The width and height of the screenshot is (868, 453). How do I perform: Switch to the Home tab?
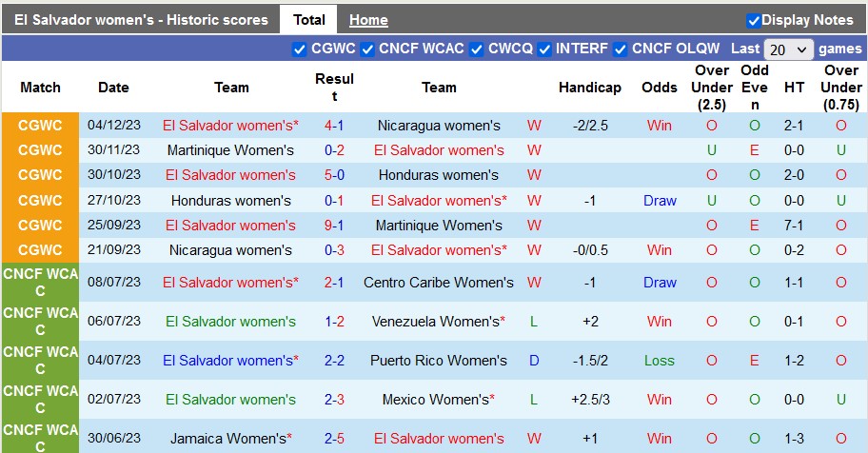pyautogui.click(x=368, y=20)
